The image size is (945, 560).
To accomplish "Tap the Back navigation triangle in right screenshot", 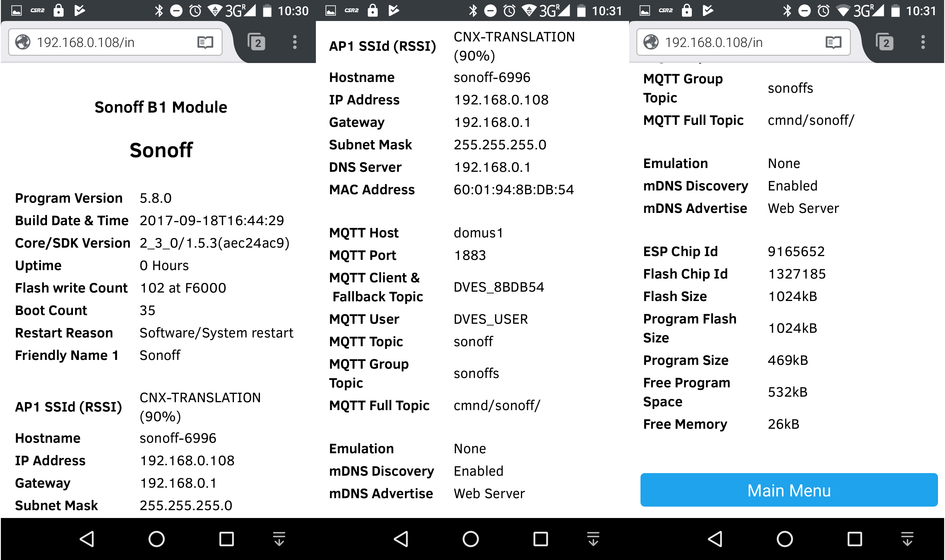I will pyautogui.click(x=715, y=539).
